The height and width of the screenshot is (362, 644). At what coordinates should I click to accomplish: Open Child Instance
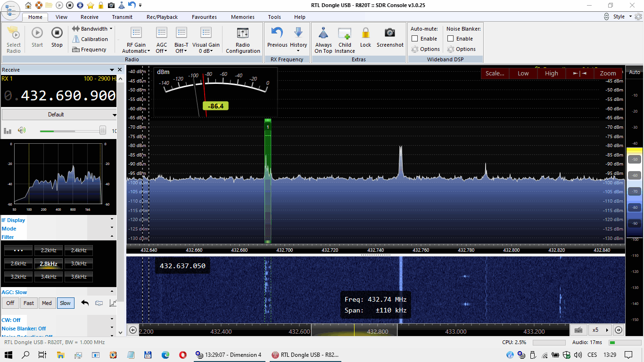point(345,33)
